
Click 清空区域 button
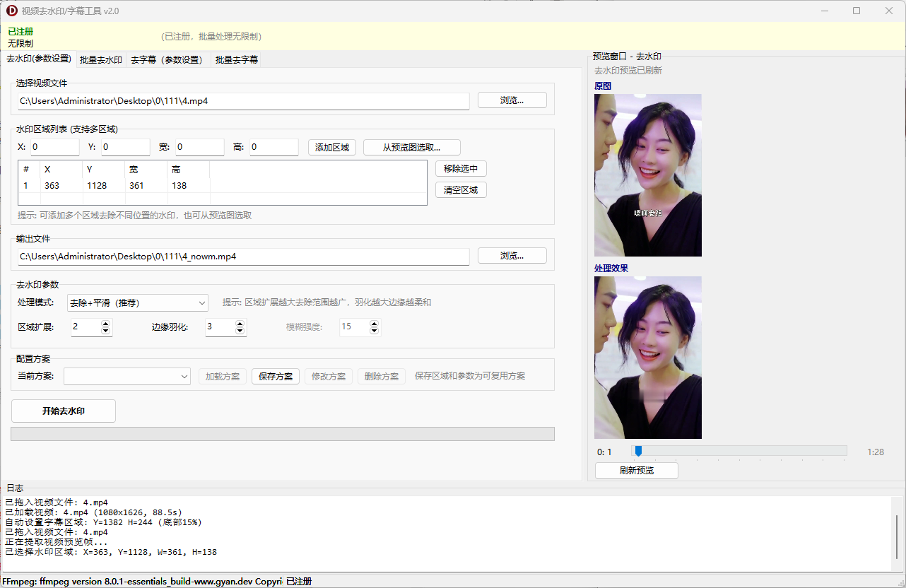coord(461,190)
